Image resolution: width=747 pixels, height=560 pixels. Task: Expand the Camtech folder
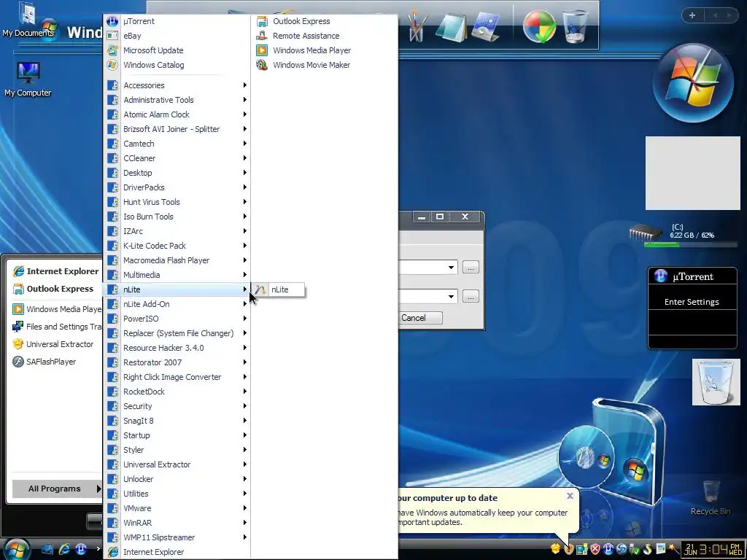point(177,144)
